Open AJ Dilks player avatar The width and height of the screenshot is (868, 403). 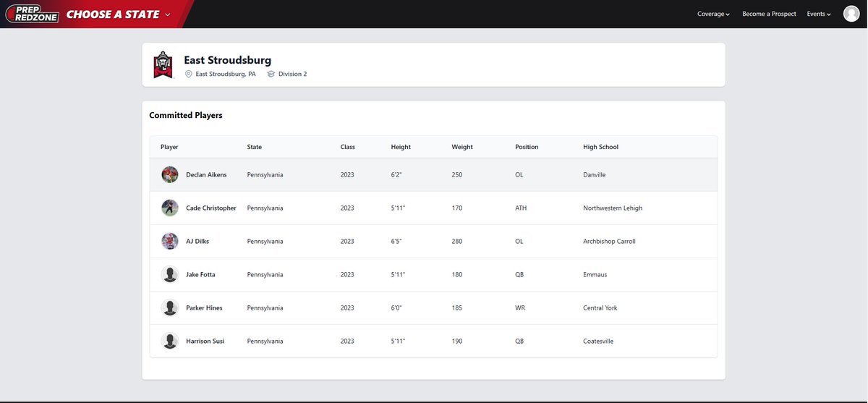click(x=170, y=242)
